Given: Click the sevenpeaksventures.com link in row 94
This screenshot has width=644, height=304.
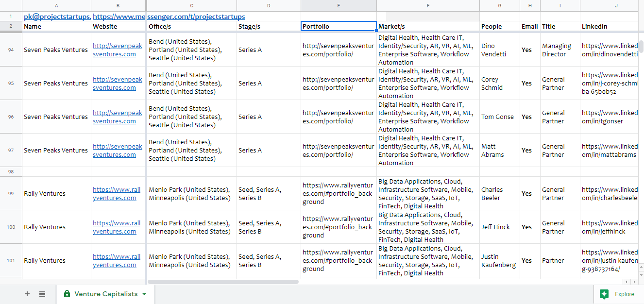Looking at the screenshot, I should click(x=118, y=50).
